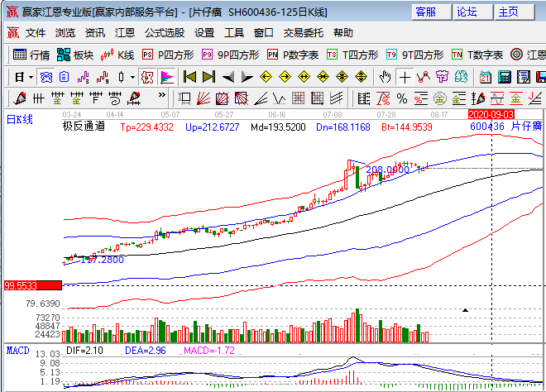Open the calculator icon

(x=504, y=77)
